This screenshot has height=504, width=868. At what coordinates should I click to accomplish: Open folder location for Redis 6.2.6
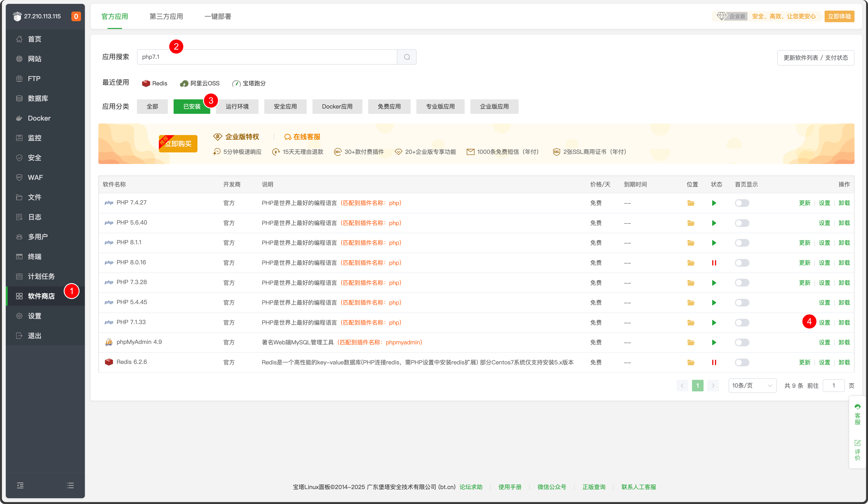click(691, 362)
